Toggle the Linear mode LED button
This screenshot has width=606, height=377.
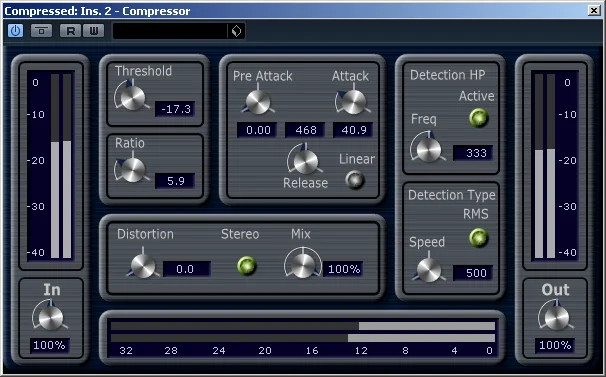click(355, 180)
